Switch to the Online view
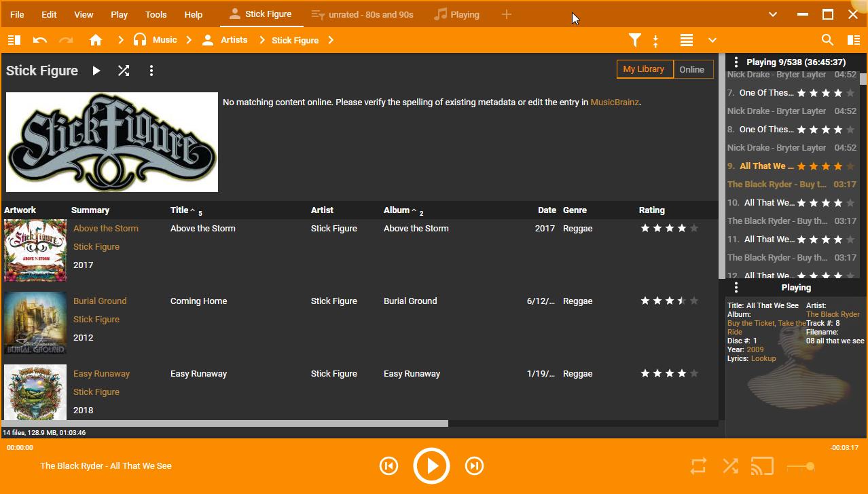The height and width of the screenshot is (494, 868). coord(691,69)
